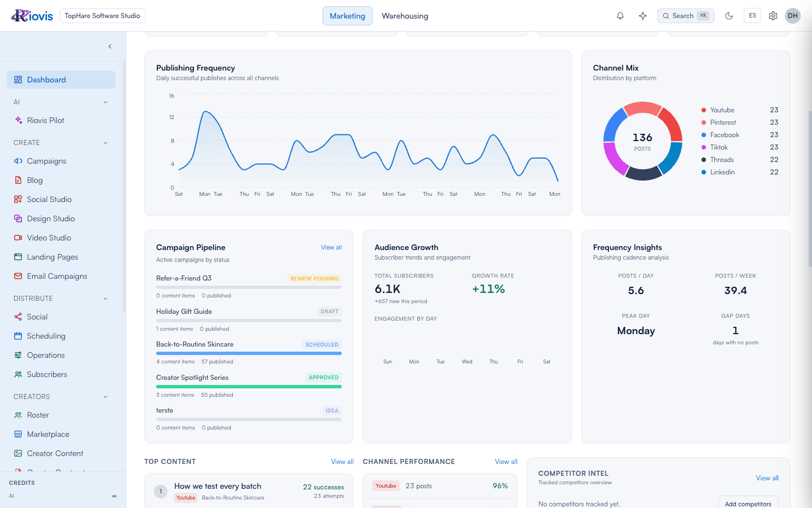Collapse the AI sidebar section
This screenshot has width=812, height=508.
click(x=105, y=102)
